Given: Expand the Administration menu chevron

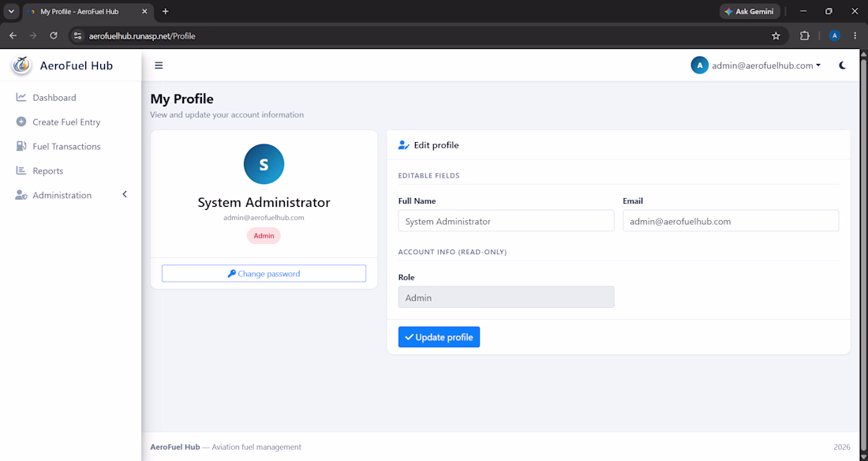Looking at the screenshot, I should coord(125,194).
